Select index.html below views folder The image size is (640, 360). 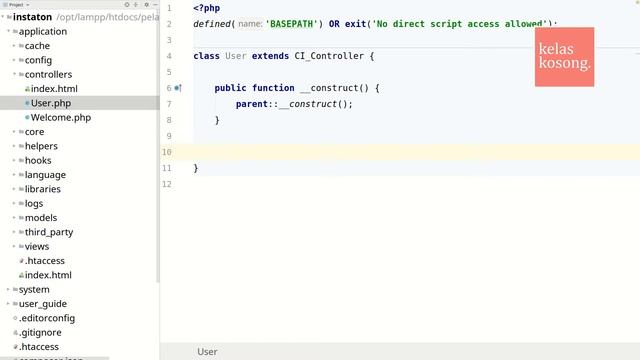point(48,275)
